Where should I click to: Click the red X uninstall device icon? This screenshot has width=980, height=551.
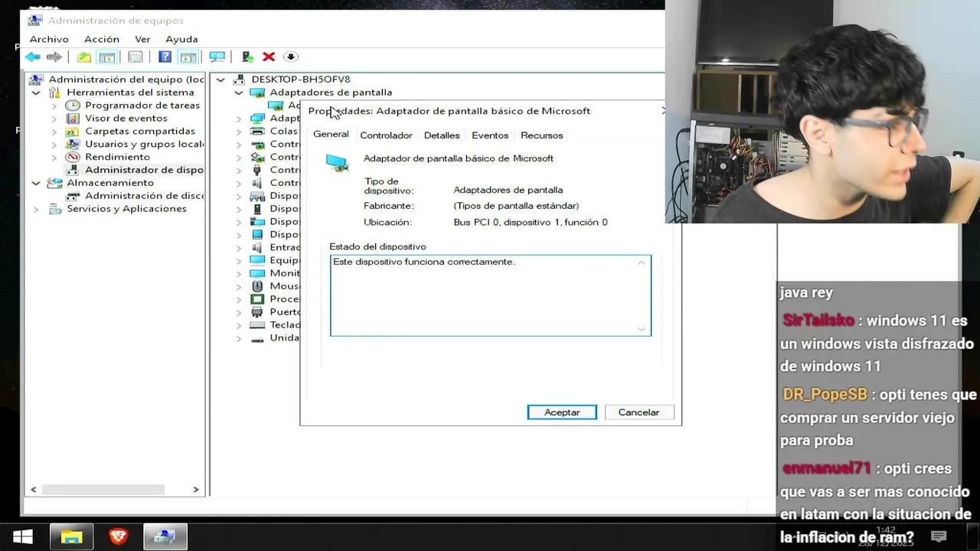click(269, 57)
